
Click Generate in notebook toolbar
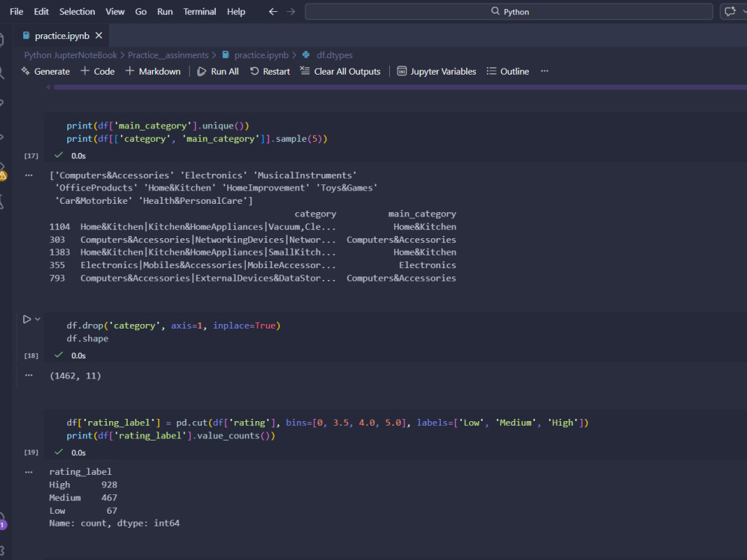click(x=46, y=72)
